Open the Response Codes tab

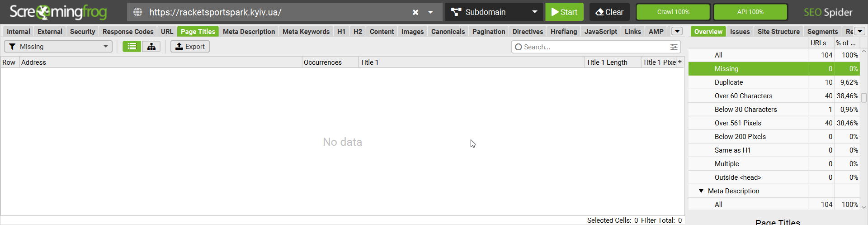pyautogui.click(x=128, y=32)
